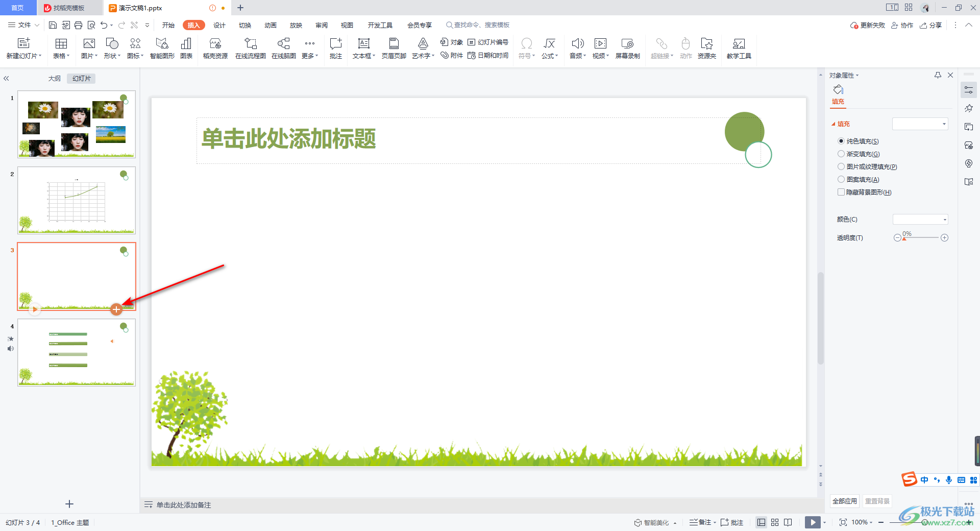The height and width of the screenshot is (531, 980).
Task: Collapse the fill section
Action: [834, 124]
